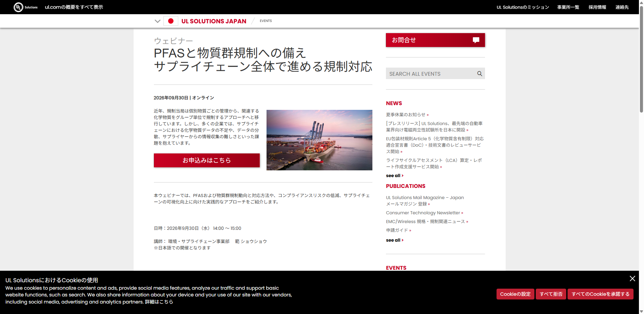644x314 pixels.
Task: Open UL Solutionsのミッション menu item
Action: 523,7
